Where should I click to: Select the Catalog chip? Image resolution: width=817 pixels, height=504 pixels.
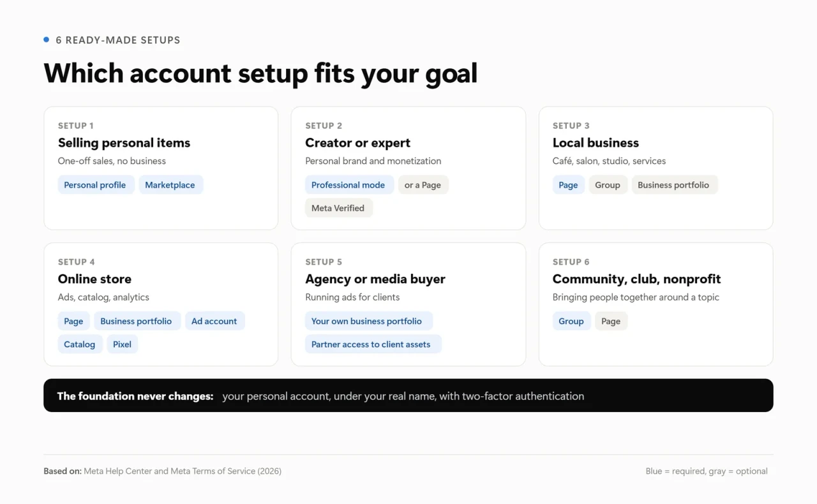tap(80, 344)
